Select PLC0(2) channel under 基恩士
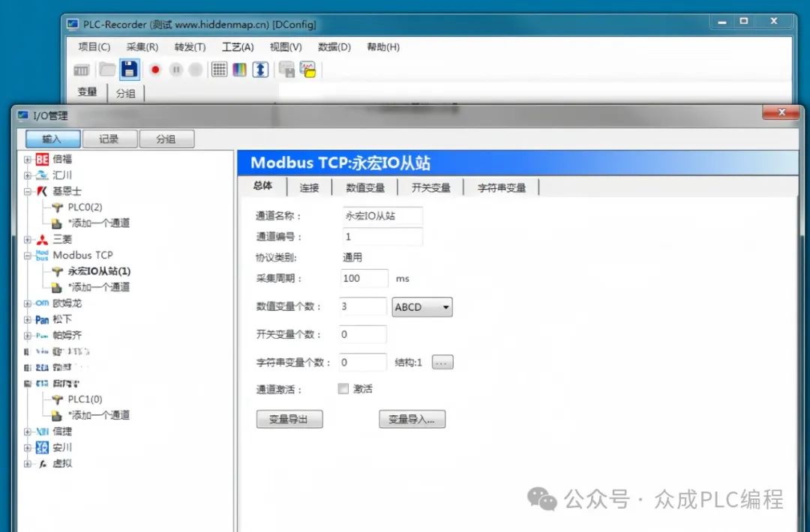The image size is (810, 532). 85,207
